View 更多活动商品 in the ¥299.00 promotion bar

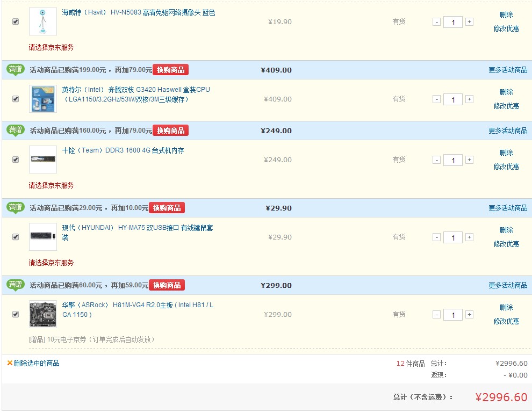coord(508,285)
